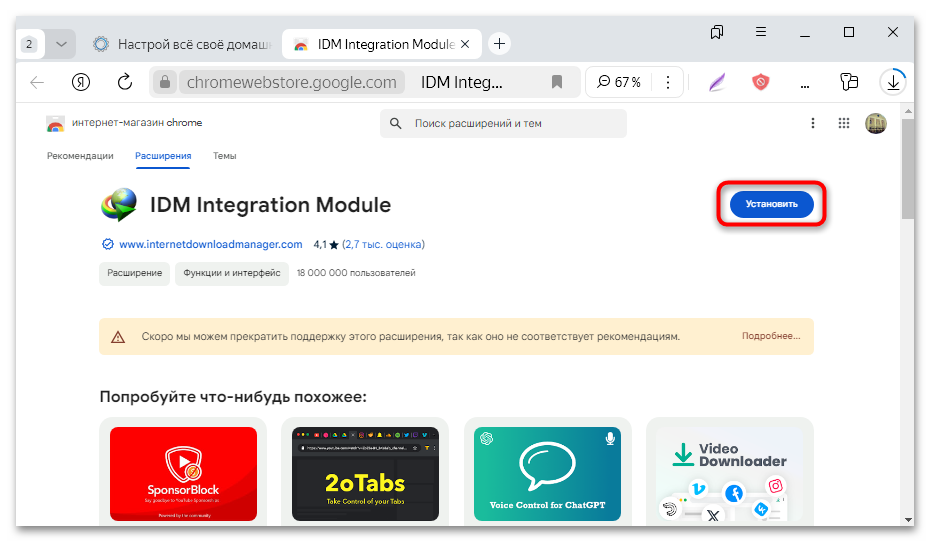The image size is (930, 542).
Task: Bookmark this page with the flag icon
Action: pos(556,82)
